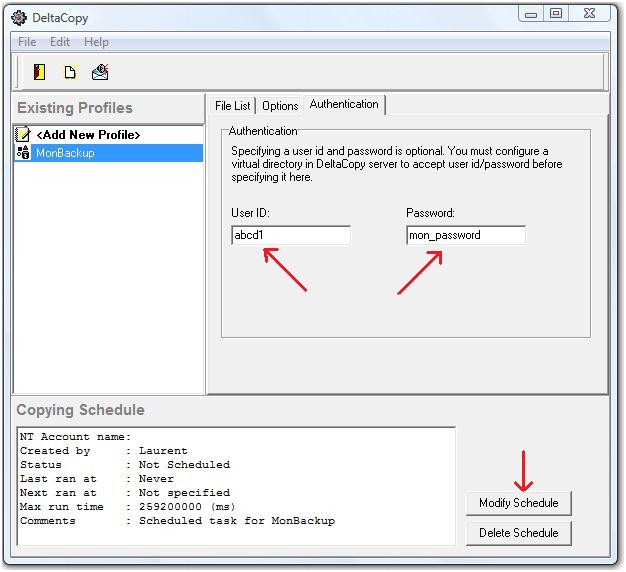Click the DeltaCopy gear icon in title bar
This screenshot has height=572, width=626.
[x=19, y=18]
